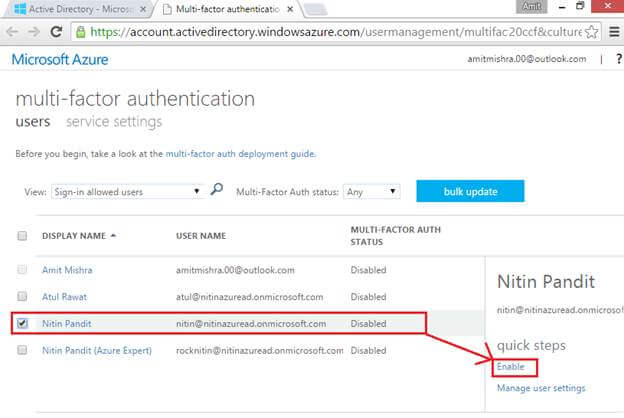Click the Disabled status for Amit Mishra
This screenshot has height=418, width=624.
tap(368, 270)
